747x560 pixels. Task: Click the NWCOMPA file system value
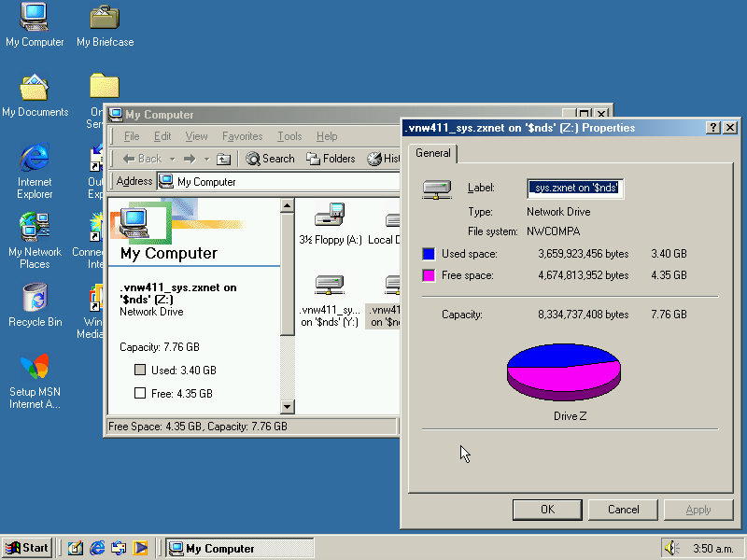[553, 231]
